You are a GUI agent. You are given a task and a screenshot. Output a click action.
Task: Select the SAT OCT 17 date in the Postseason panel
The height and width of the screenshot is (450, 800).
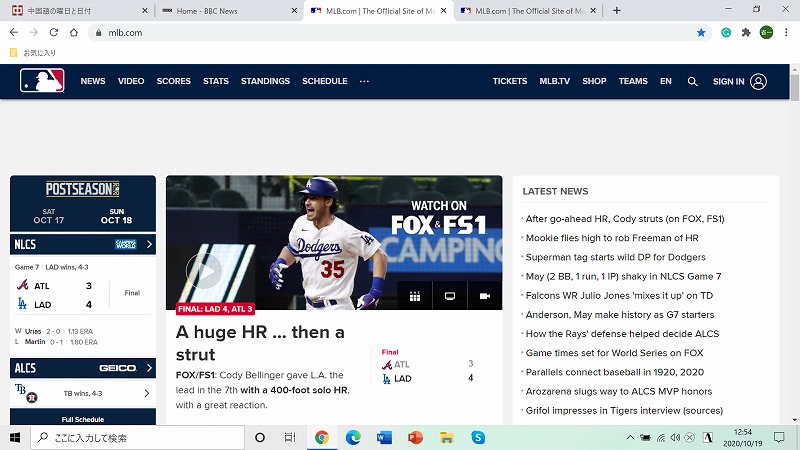pos(48,216)
